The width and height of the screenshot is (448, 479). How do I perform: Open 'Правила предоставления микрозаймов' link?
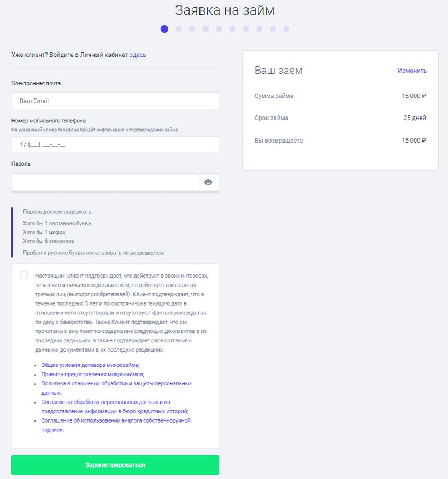92,374
